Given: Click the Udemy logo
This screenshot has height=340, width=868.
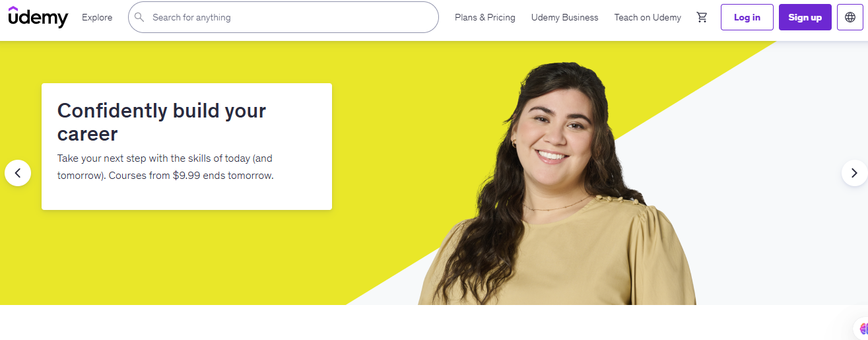Looking at the screenshot, I should tap(38, 17).
